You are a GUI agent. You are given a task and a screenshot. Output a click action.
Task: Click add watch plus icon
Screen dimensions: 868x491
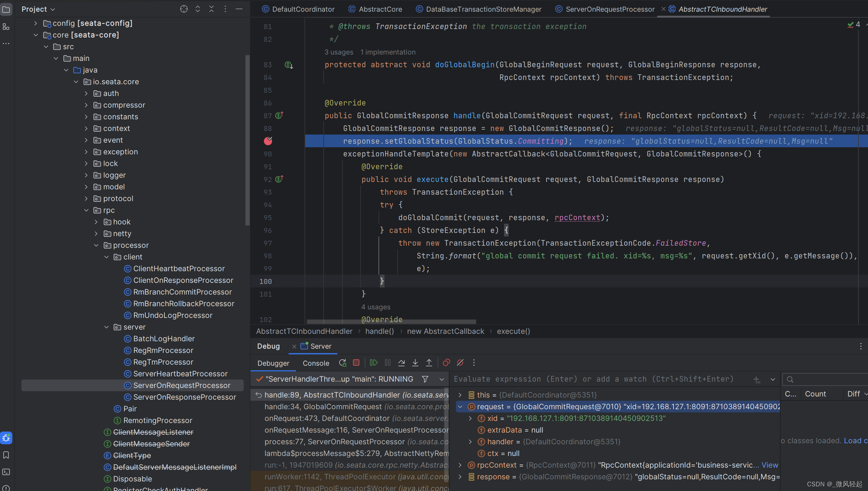pyautogui.click(x=757, y=379)
